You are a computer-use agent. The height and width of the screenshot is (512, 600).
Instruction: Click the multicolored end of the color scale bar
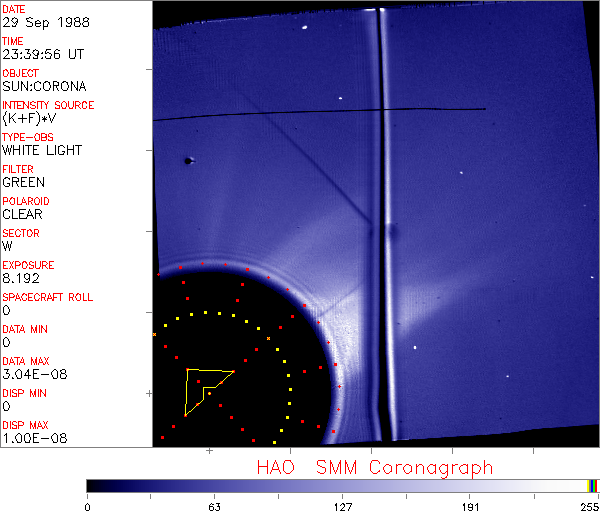tap(593, 485)
